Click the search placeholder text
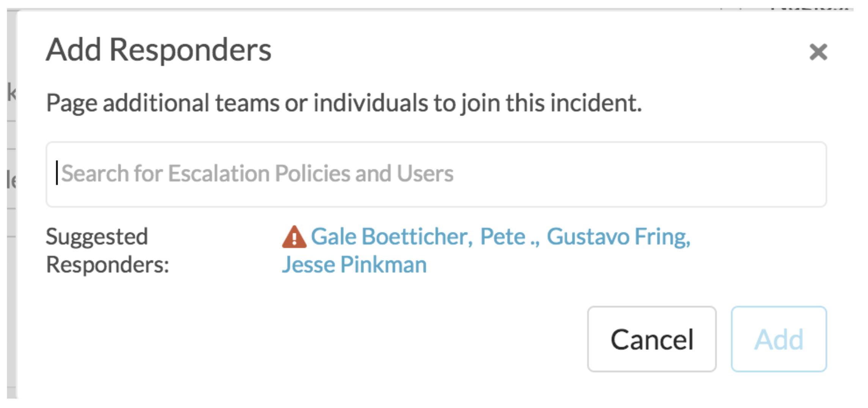The image size is (868, 408). (257, 174)
